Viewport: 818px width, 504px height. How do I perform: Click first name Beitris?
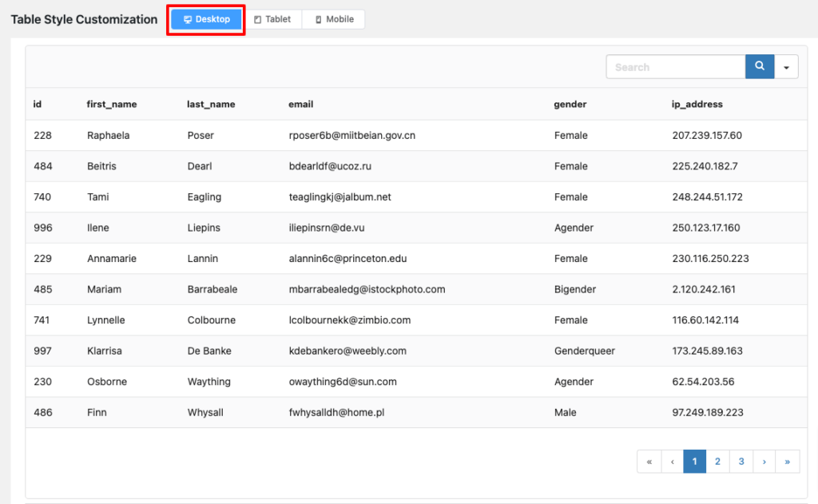(101, 166)
